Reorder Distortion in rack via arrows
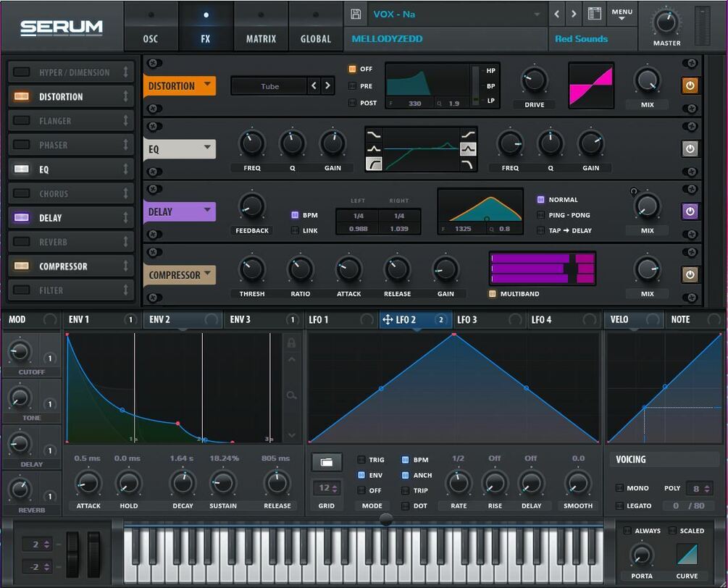The width and height of the screenshot is (728, 588). [125, 96]
